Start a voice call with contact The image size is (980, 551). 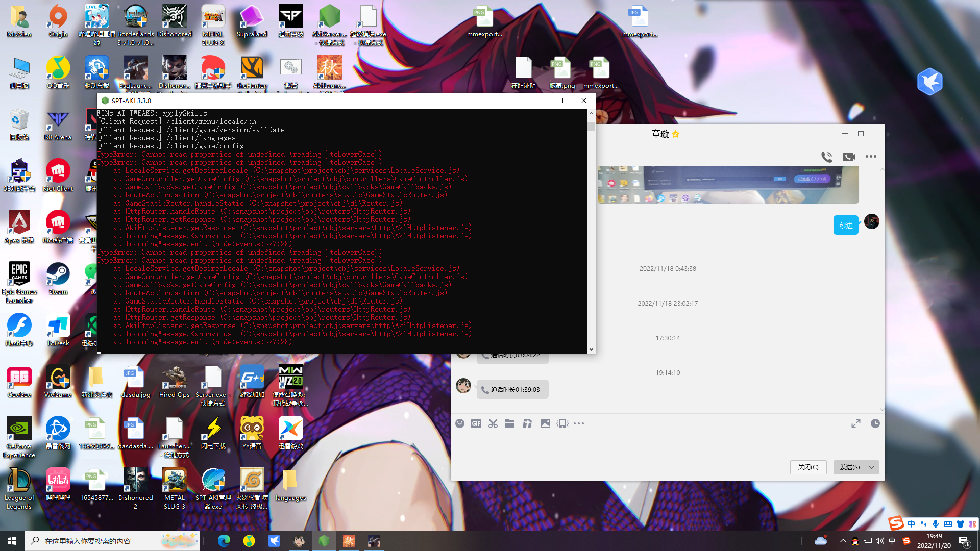827,157
